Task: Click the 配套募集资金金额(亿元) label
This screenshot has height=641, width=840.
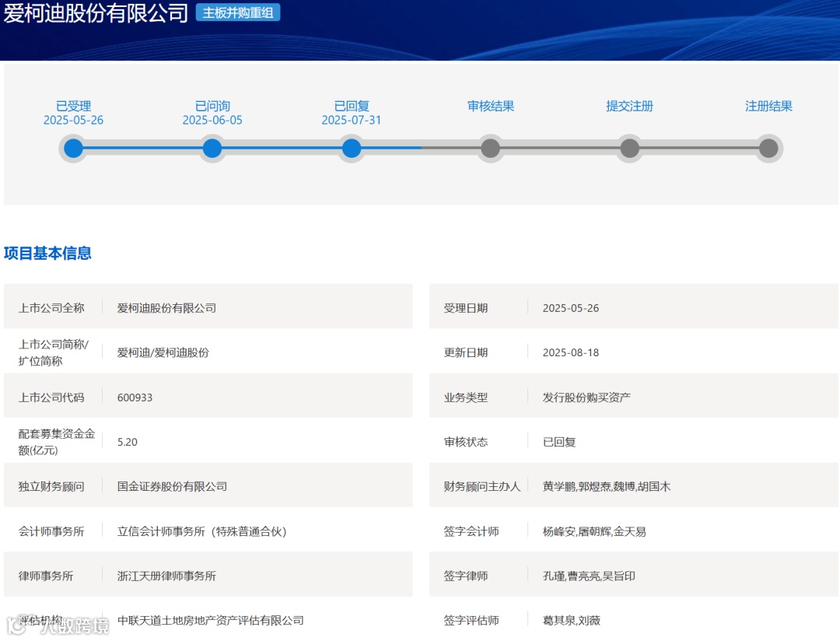Action: (57, 442)
